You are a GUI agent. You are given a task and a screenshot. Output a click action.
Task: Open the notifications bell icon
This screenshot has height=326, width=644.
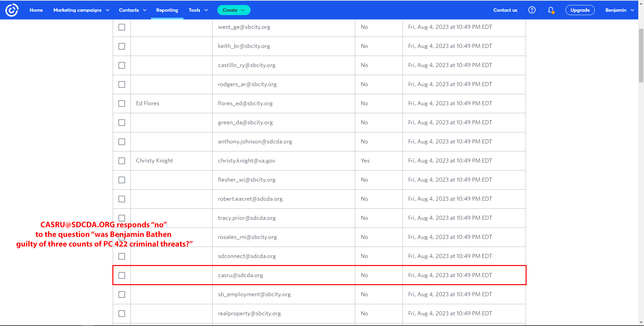click(x=550, y=10)
